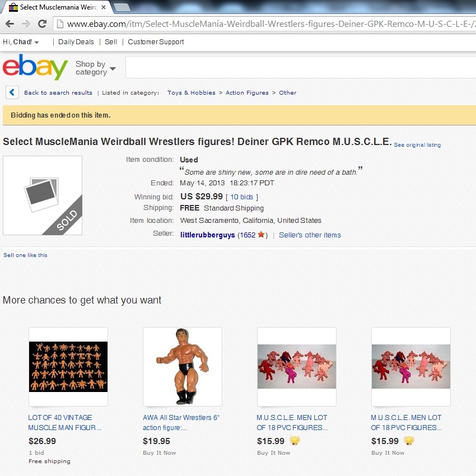Open a new browser tab
The image size is (476, 476).
click(122, 7)
